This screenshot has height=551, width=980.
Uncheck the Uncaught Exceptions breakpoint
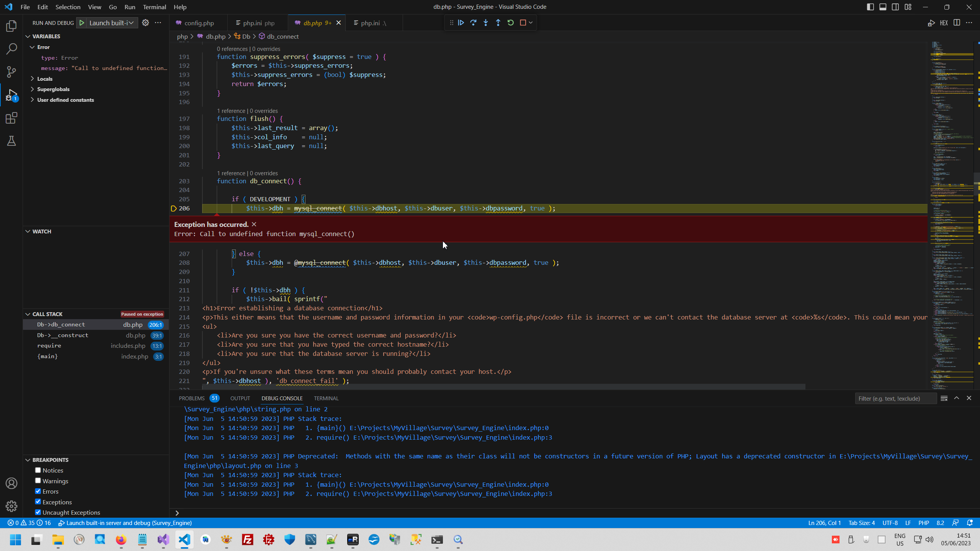pos(38,512)
